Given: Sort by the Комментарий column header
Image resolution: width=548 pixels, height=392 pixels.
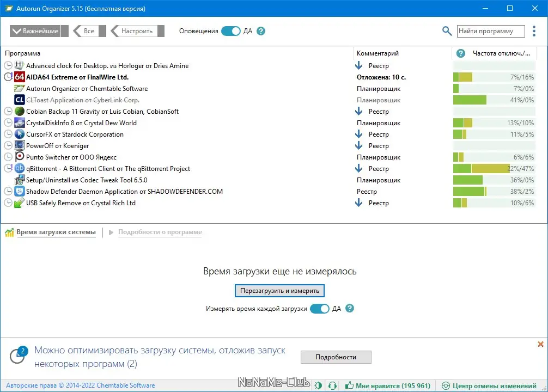Looking at the screenshot, I should 377,53.
